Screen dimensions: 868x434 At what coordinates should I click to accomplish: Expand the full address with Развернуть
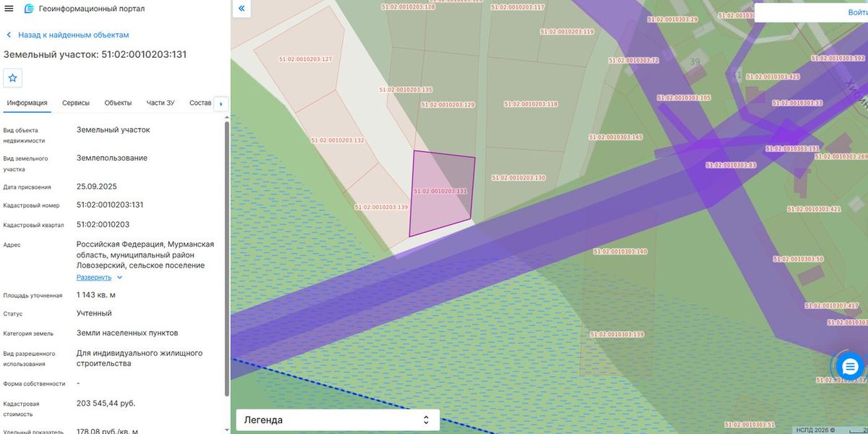pyautogui.click(x=100, y=277)
